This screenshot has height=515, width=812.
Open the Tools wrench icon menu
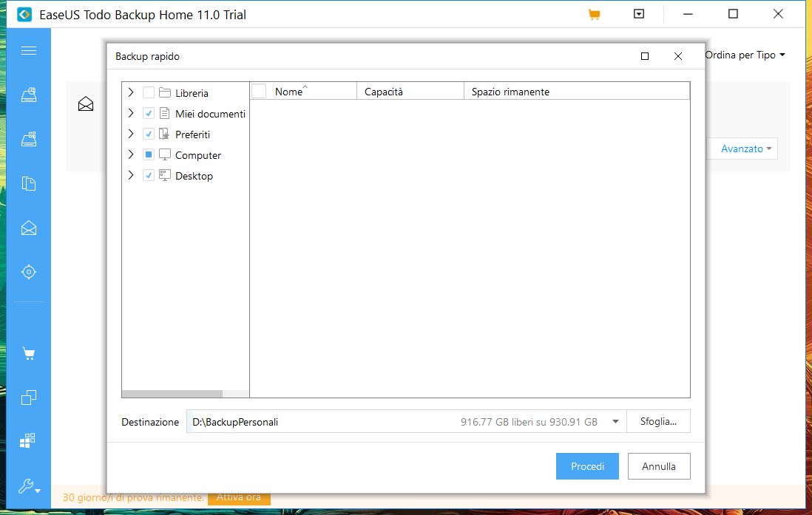pyautogui.click(x=29, y=486)
